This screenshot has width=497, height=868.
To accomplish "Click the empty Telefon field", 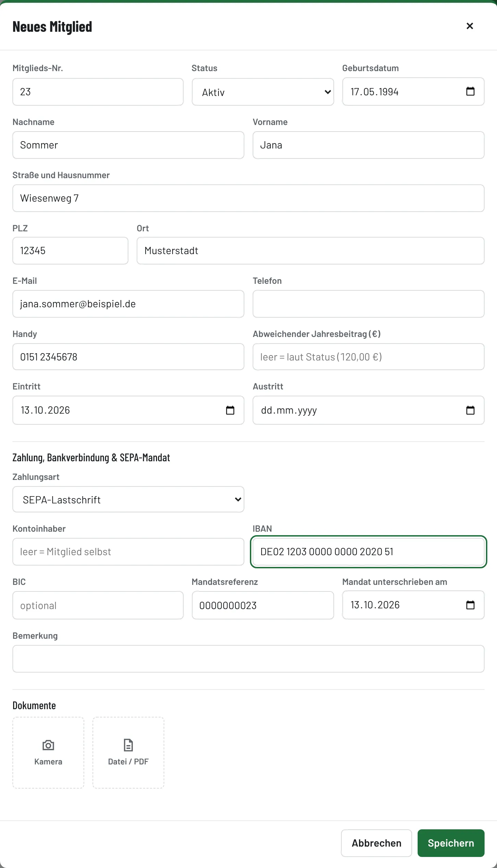I will (369, 304).
